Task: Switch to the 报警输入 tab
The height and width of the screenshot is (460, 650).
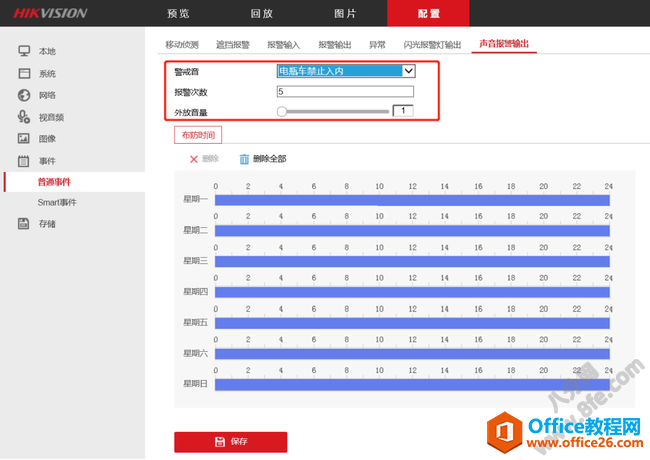Action: click(284, 44)
